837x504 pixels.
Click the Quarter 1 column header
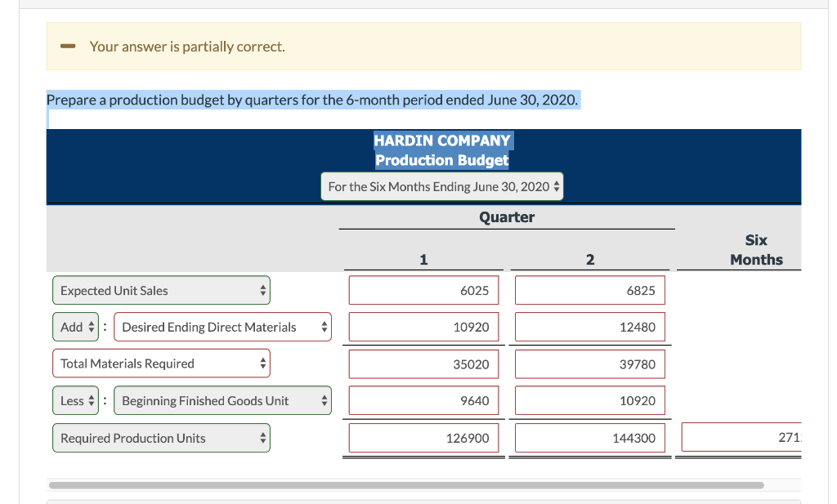click(x=424, y=260)
